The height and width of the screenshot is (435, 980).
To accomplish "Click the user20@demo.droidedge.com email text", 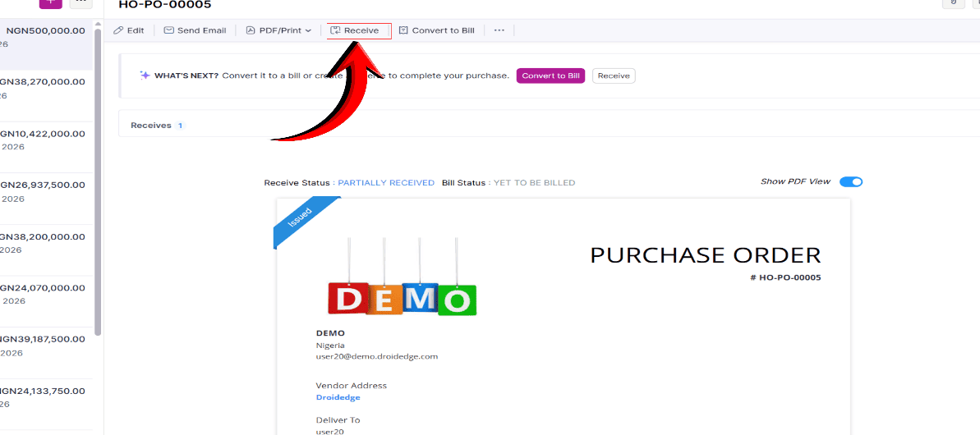I will coord(377,356).
